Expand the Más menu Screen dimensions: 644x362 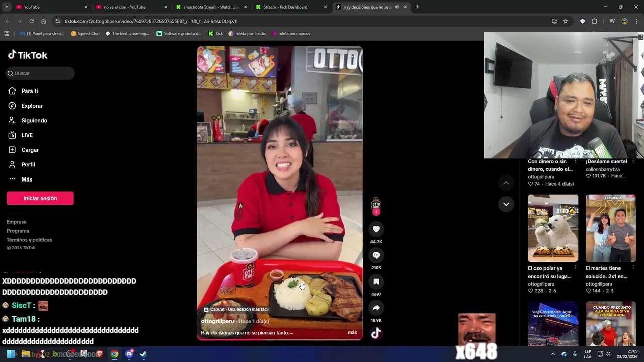click(x=27, y=179)
